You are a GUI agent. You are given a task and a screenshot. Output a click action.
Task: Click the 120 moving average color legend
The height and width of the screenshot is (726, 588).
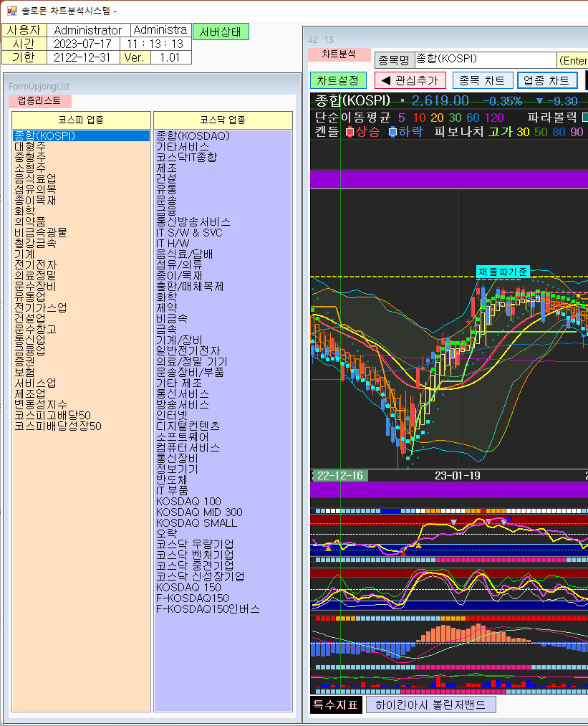494,117
